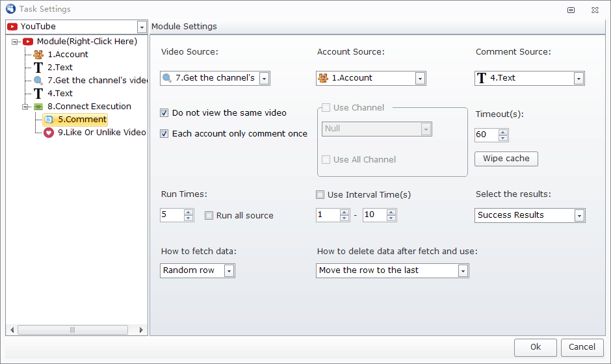Enable the Run all source checkbox
This screenshot has height=364, width=611.
click(209, 216)
